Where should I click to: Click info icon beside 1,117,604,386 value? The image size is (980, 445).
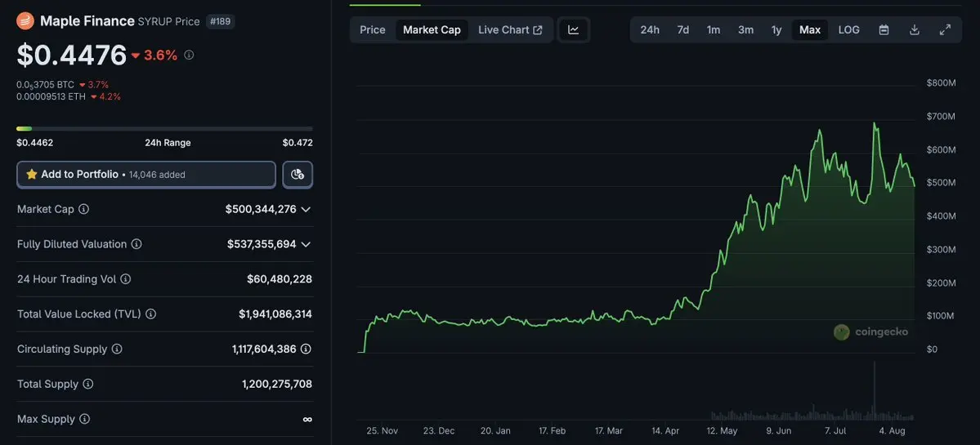pyautogui.click(x=306, y=349)
